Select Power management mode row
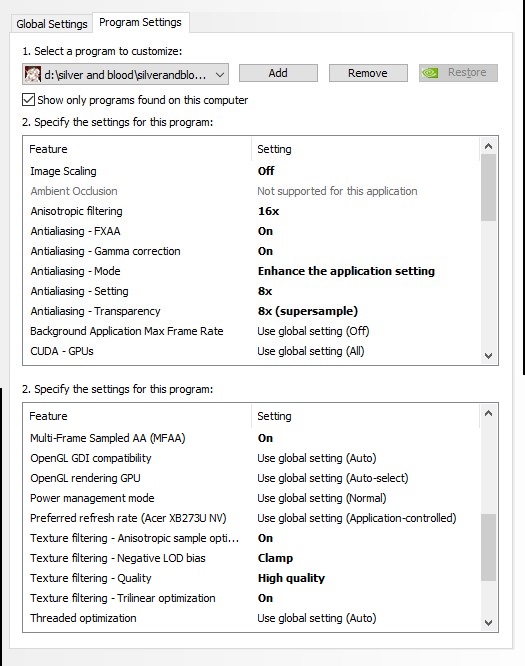Screen dimensions: 525x666 [x=252, y=498]
